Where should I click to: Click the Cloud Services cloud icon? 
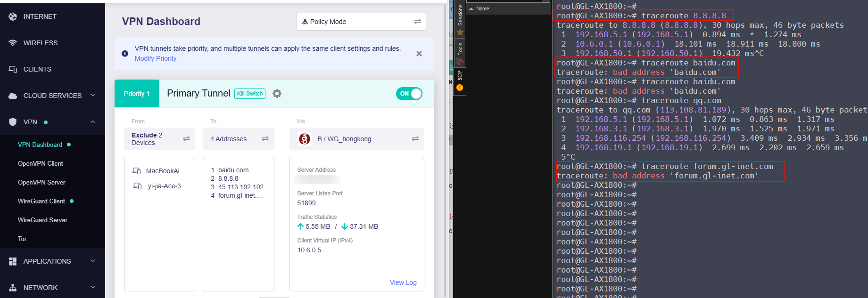(13, 96)
